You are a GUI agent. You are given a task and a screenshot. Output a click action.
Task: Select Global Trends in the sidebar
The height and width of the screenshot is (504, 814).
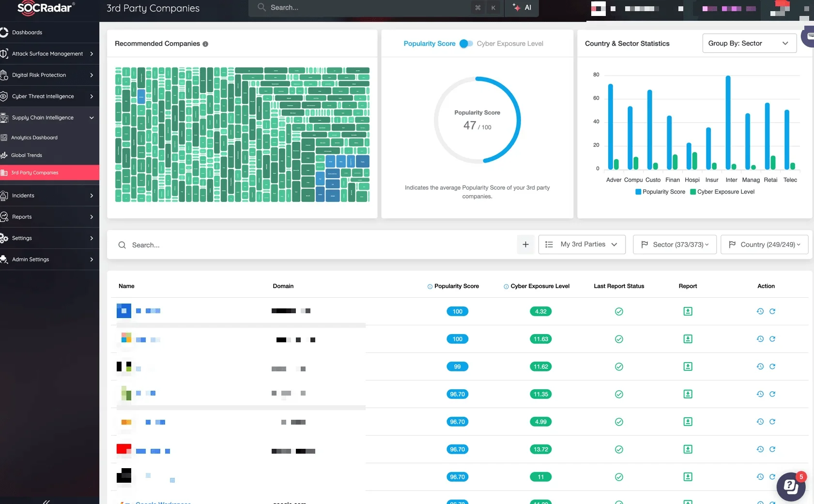coord(27,155)
